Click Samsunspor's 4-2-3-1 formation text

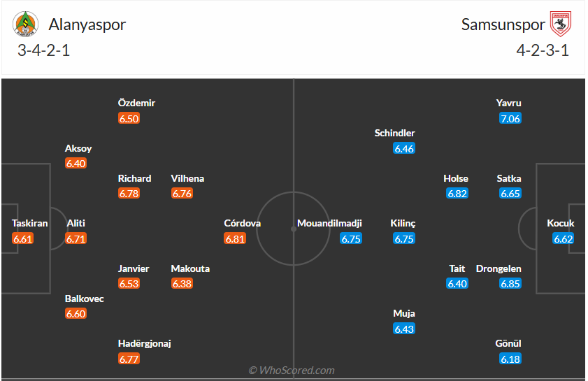click(x=543, y=50)
